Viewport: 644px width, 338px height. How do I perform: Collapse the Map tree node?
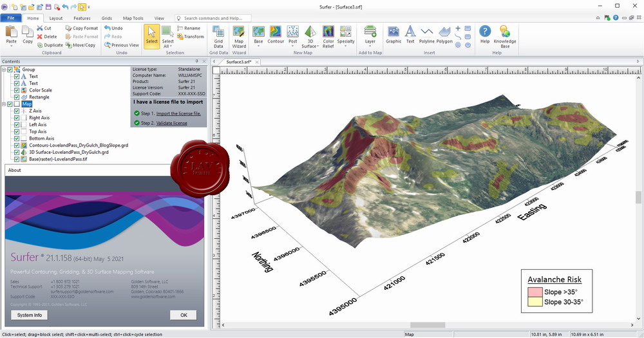point(4,104)
